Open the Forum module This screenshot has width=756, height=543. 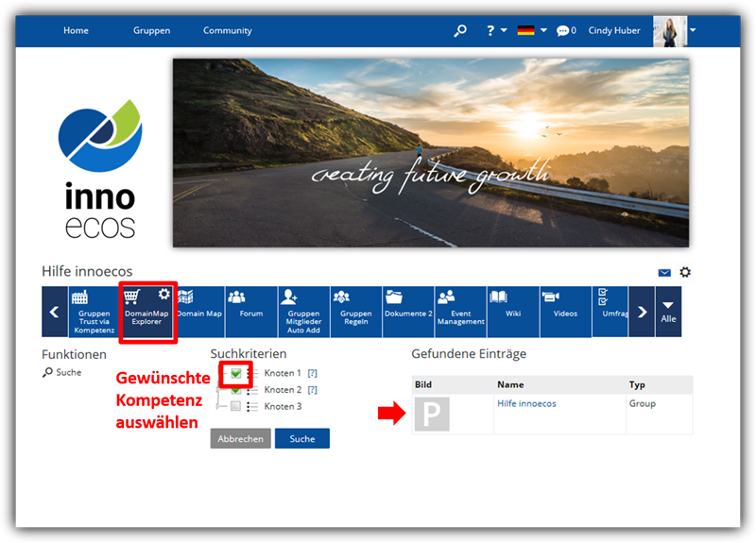[x=250, y=311]
